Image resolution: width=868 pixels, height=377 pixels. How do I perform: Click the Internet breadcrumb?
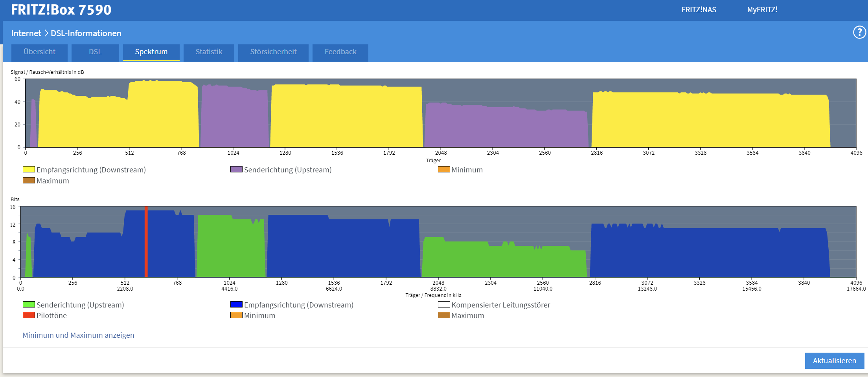pyautogui.click(x=26, y=33)
